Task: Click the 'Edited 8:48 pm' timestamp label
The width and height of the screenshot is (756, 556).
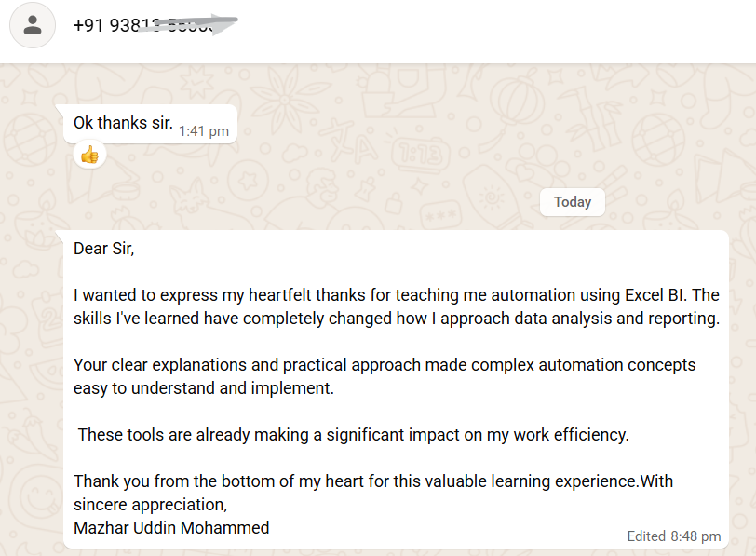Action: point(673,536)
